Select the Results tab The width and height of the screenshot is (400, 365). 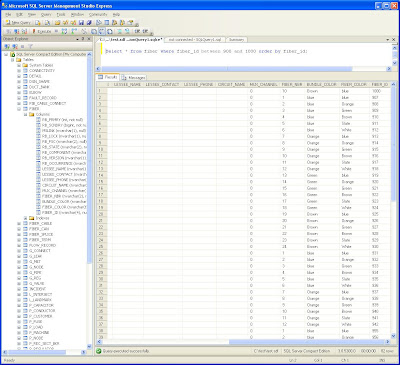(x=108, y=77)
